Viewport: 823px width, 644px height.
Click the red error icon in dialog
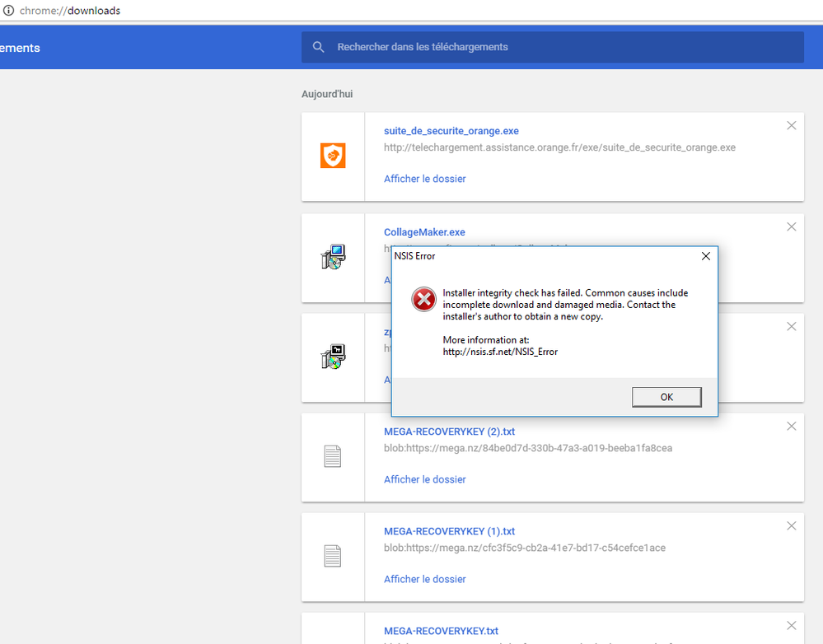(x=423, y=300)
